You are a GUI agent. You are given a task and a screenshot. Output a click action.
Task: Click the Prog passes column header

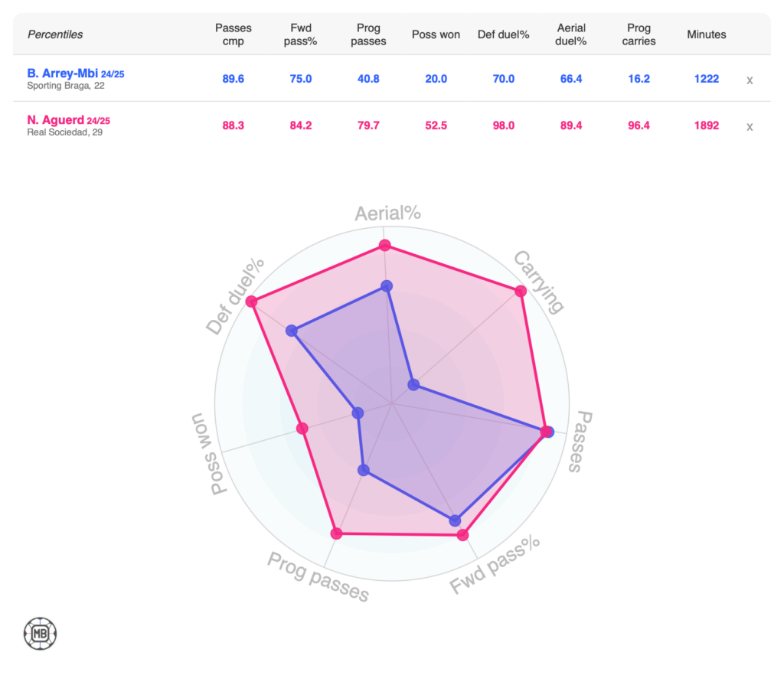click(x=368, y=34)
